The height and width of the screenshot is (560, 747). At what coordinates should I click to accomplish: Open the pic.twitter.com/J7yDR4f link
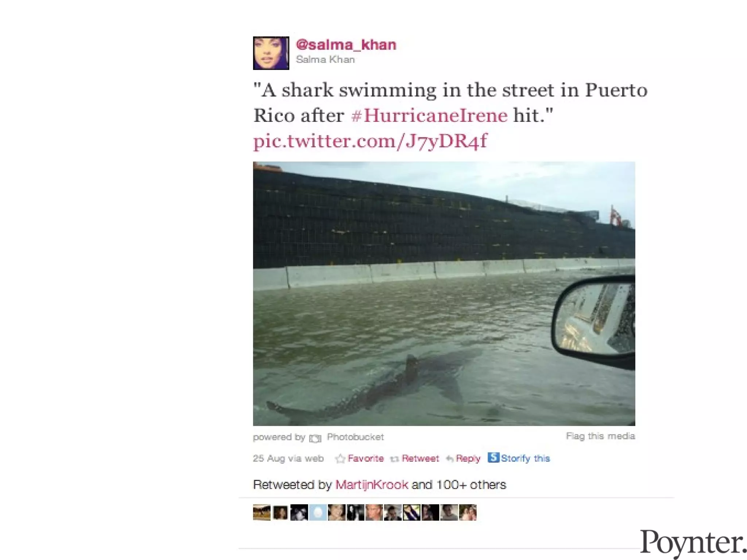[370, 141]
